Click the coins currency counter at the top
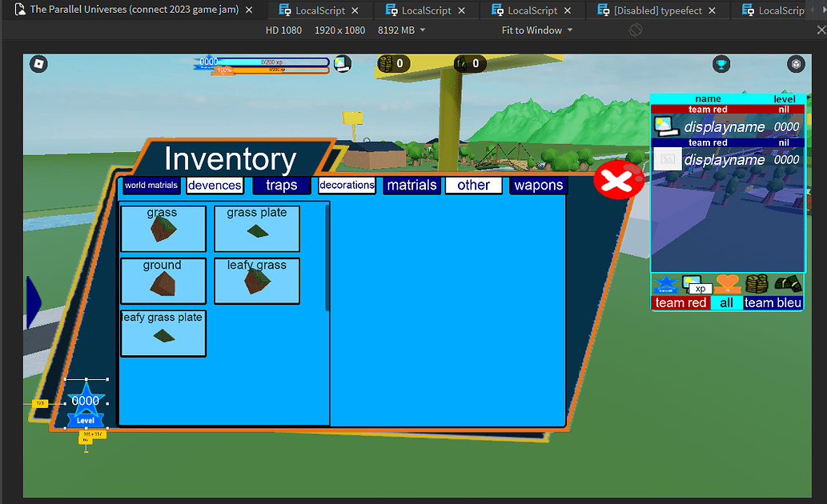This screenshot has height=504, width=827. [394, 63]
